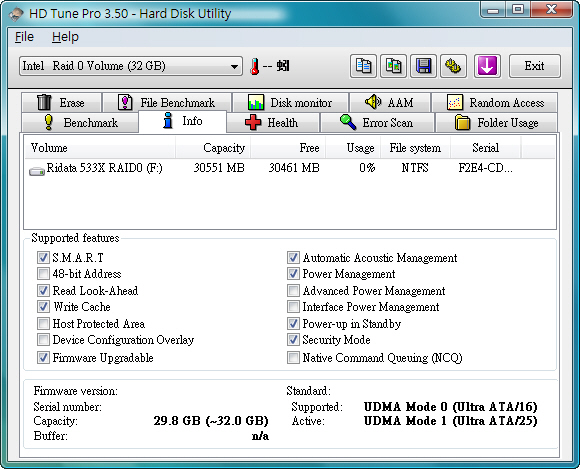Toggle the Device Configuration Overlay checkbox

pyautogui.click(x=43, y=340)
